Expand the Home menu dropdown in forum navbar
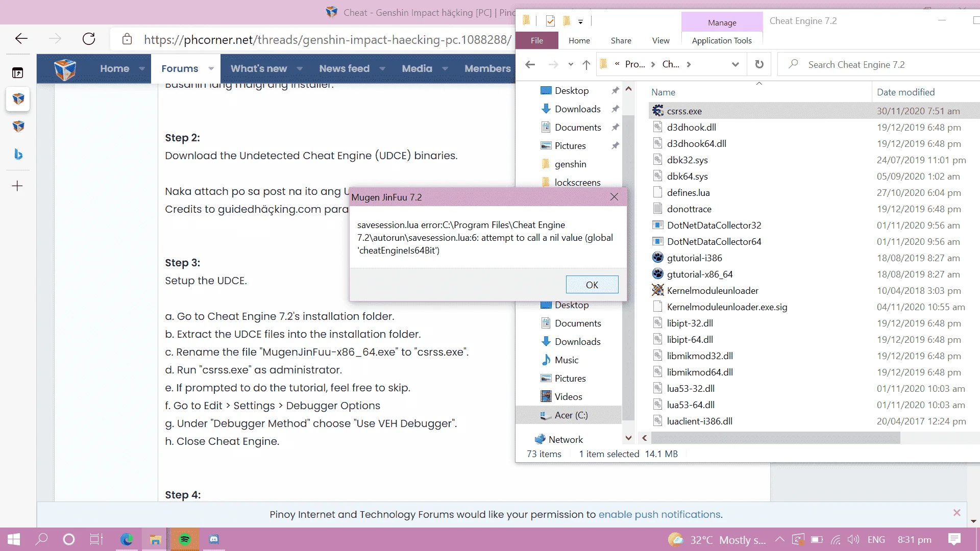 (x=142, y=69)
